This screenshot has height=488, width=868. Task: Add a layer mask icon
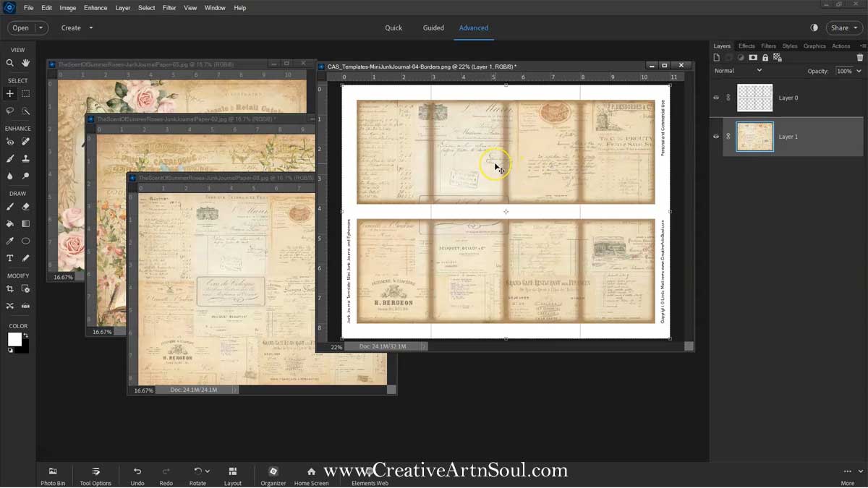(x=753, y=57)
